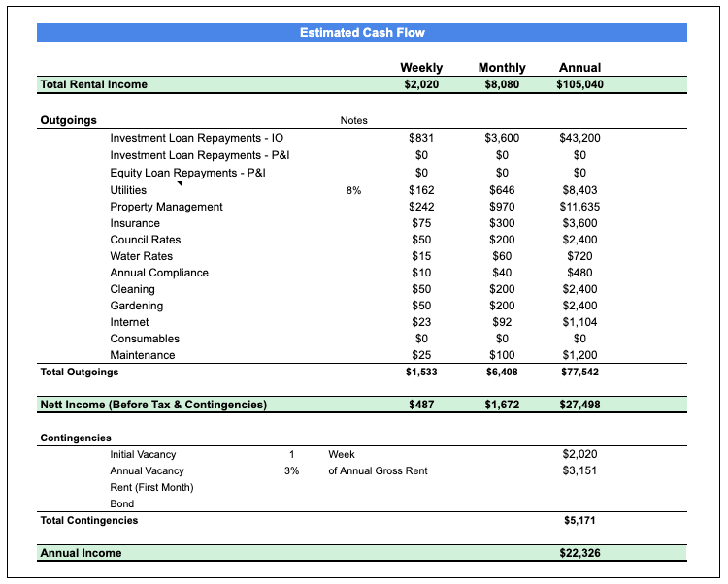Click the Notes column label

coord(353,120)
